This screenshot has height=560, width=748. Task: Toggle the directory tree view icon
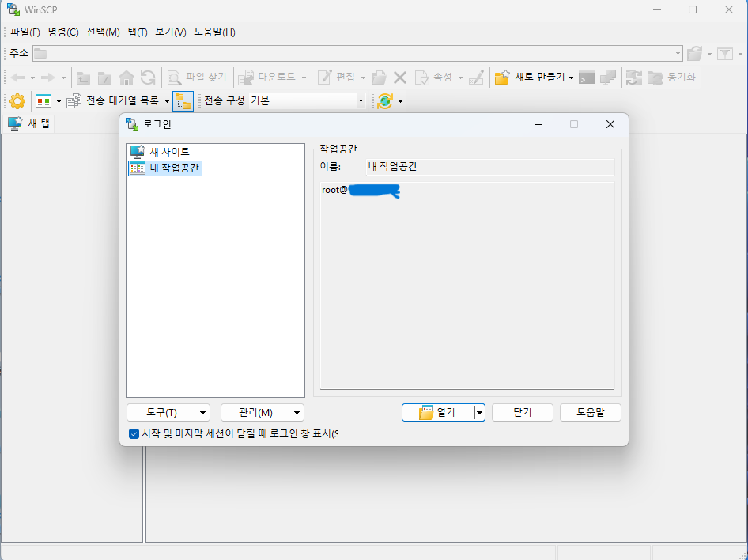coord(183,101)
